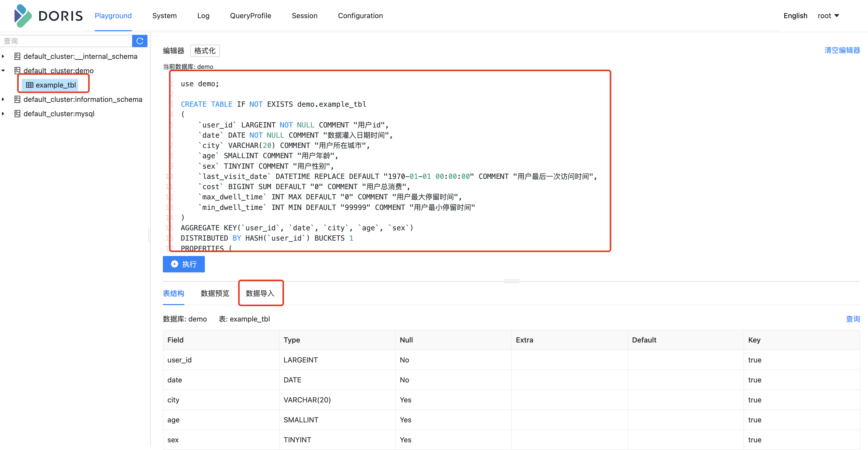
Task: Click database icon for default_cluster:demo
Action: 17,71
